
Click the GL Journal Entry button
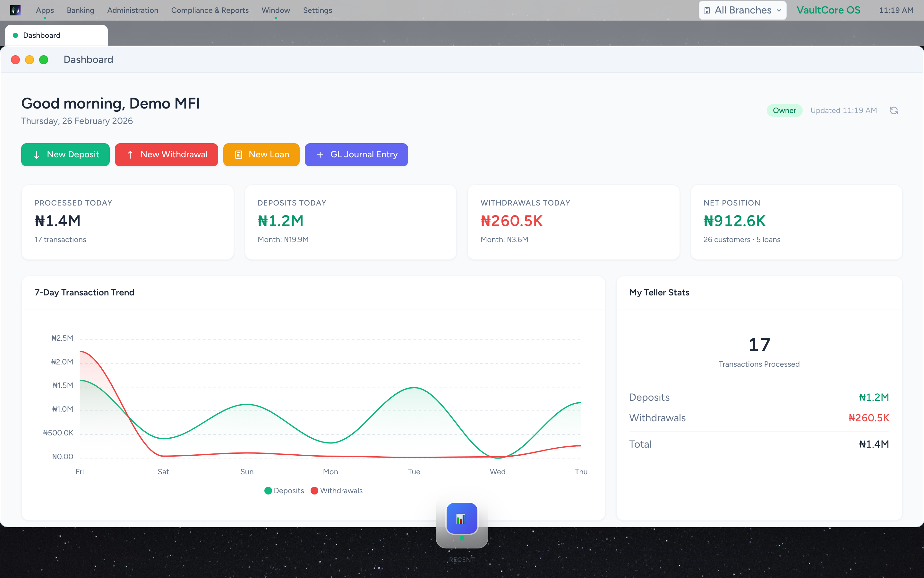[356, 154]
